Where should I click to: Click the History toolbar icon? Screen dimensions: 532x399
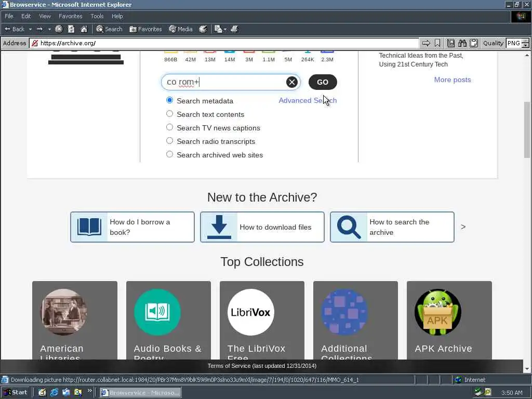(x=203, y=29)
